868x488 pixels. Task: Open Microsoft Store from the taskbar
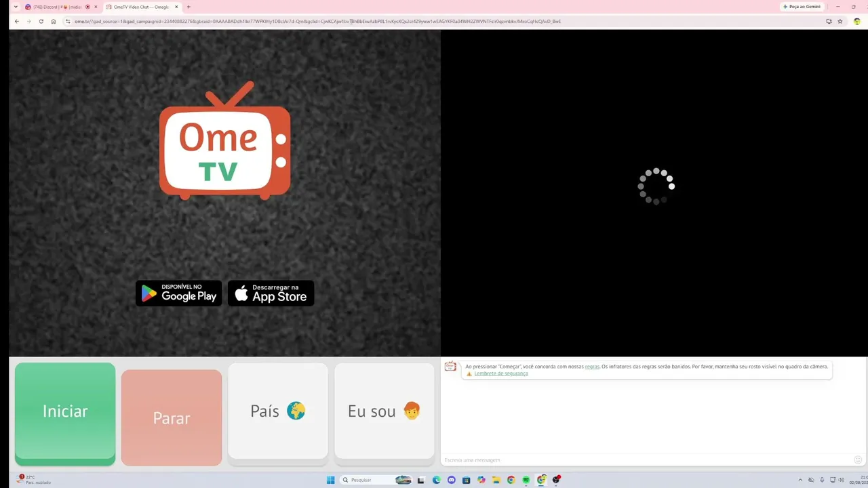click(x=466, y=480)
